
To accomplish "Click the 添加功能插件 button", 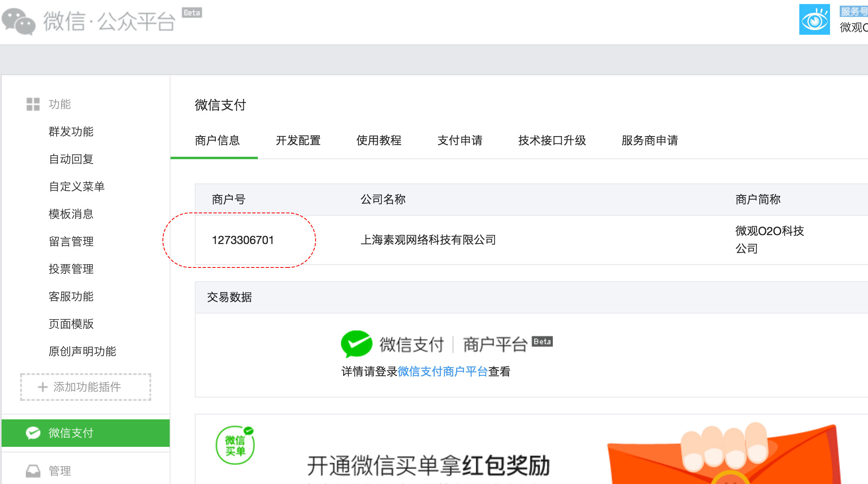I will [x=86, y=387].
